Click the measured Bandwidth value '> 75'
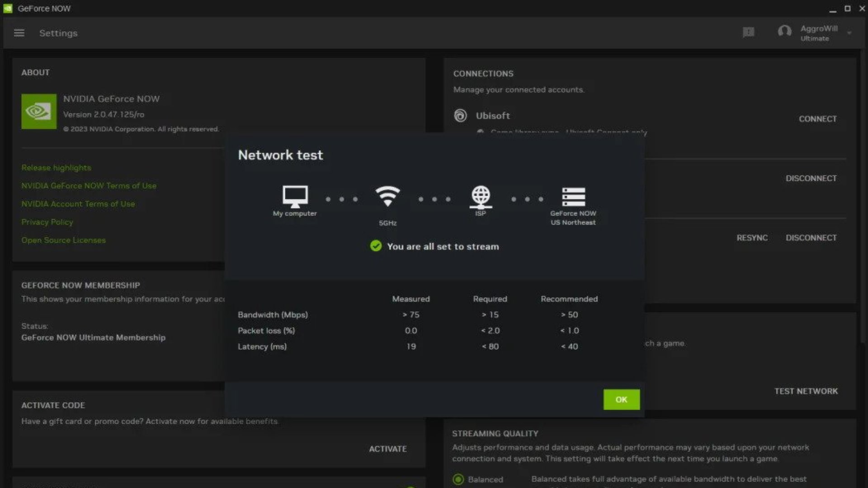 (411, 314)
